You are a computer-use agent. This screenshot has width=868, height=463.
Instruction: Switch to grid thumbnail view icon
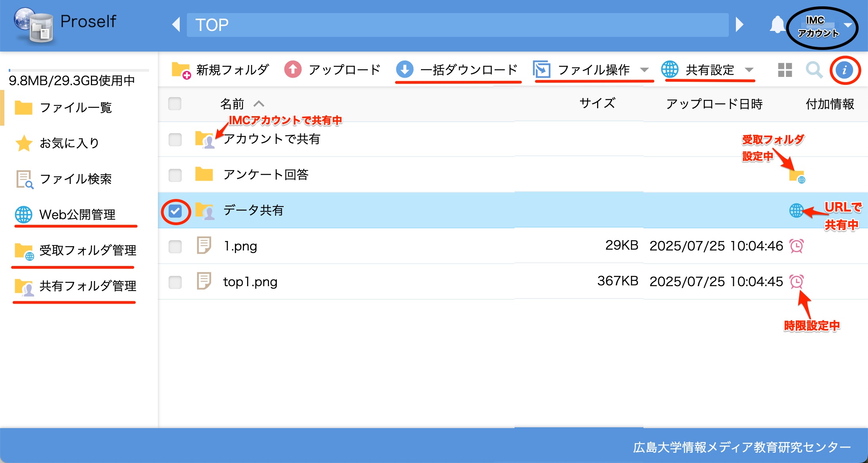pyautogui.click(x=785, y=70)
